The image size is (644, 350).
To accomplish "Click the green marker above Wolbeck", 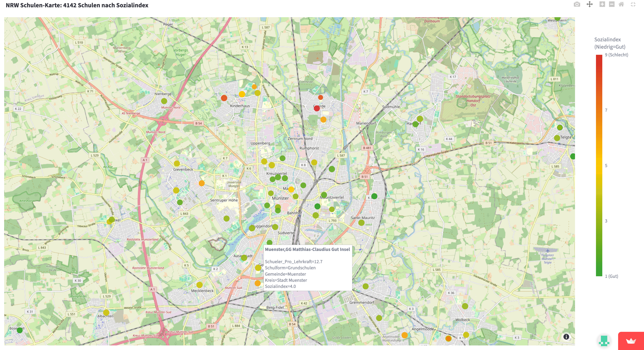I will coord(465,306).
